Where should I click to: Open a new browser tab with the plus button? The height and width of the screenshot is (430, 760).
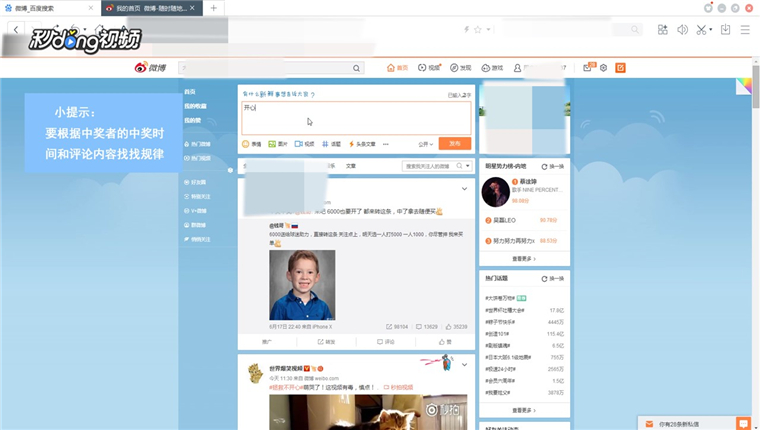click(x=213, y=8)
